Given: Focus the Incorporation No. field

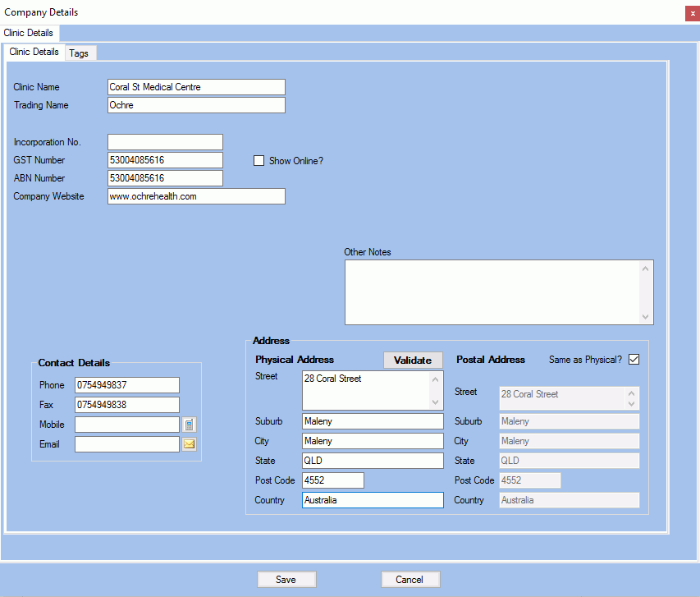Looking at the screenshot, I should click(x=165, y=142).
